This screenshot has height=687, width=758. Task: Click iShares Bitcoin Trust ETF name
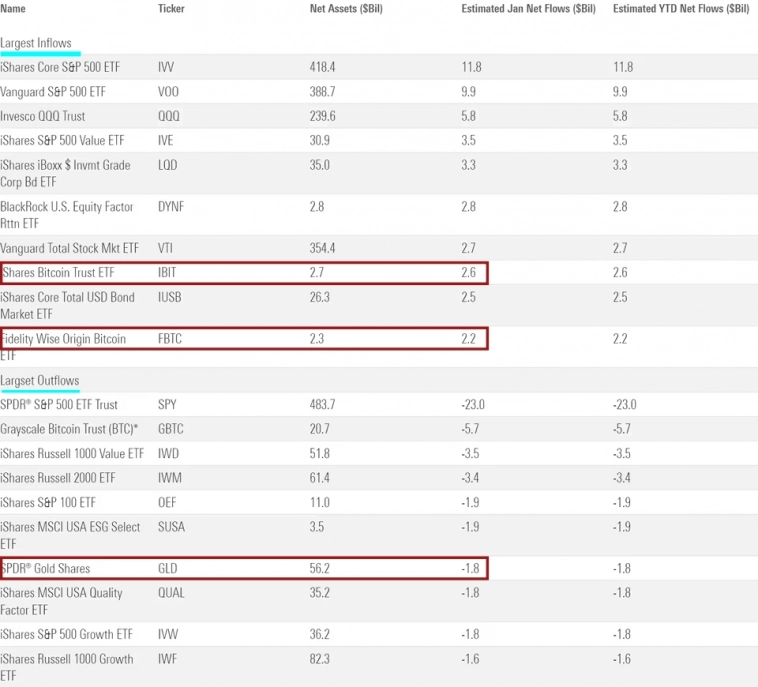pos(58,273)
